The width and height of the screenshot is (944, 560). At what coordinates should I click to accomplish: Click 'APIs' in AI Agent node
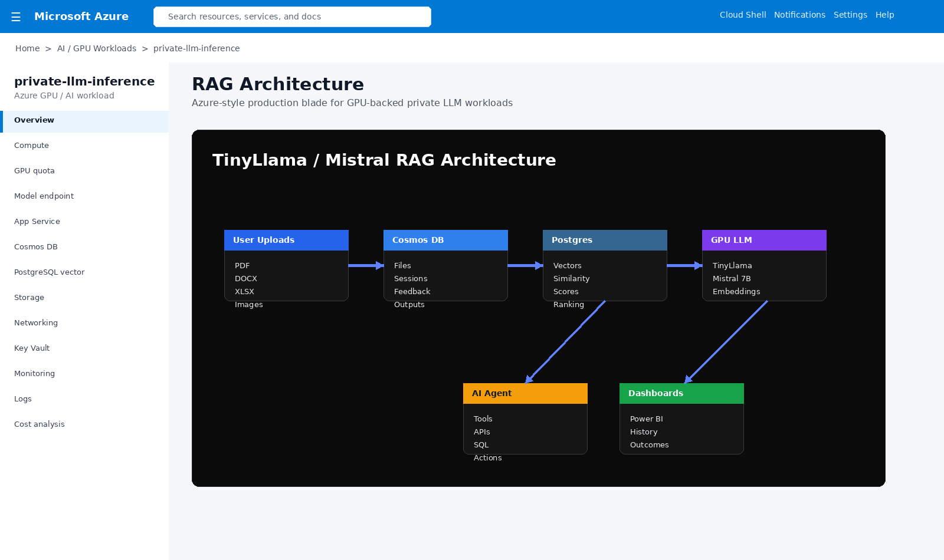(x=481, y=432)
